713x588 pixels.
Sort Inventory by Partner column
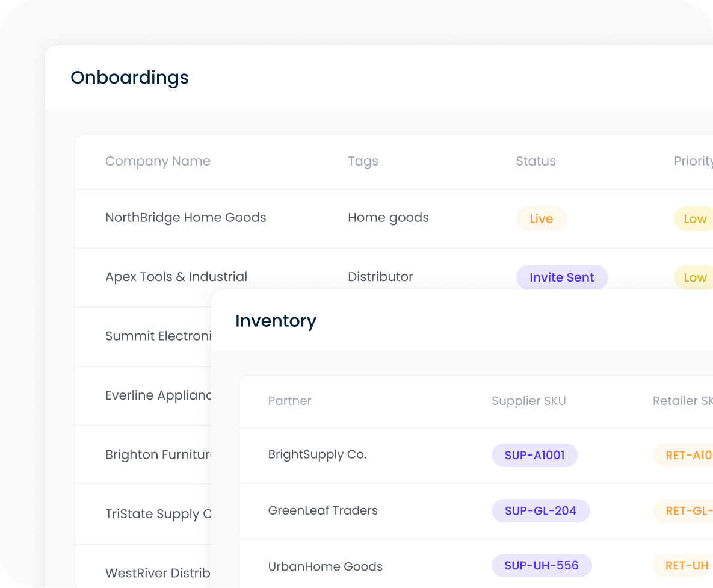pos(289,401)
